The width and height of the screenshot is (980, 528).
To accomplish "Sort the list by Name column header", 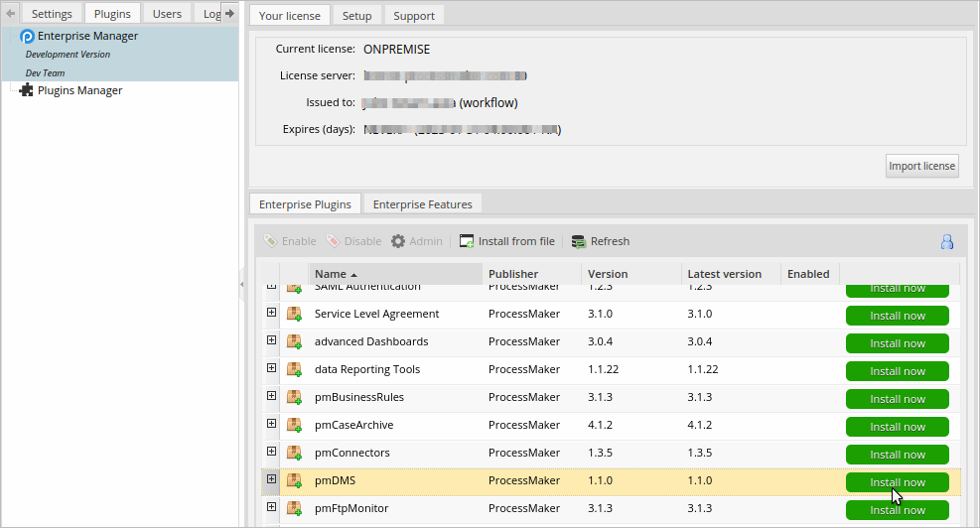I will [331, 274].
